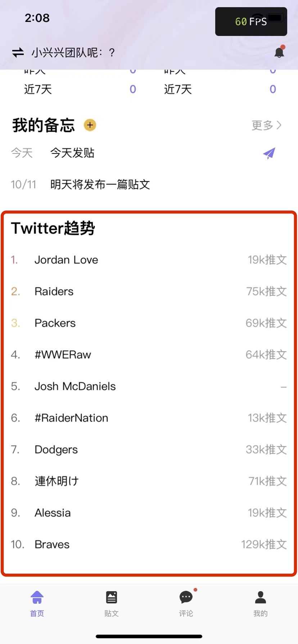
Task: Open memo 明天将发布一篇贴文
Action: click(100, 185)
